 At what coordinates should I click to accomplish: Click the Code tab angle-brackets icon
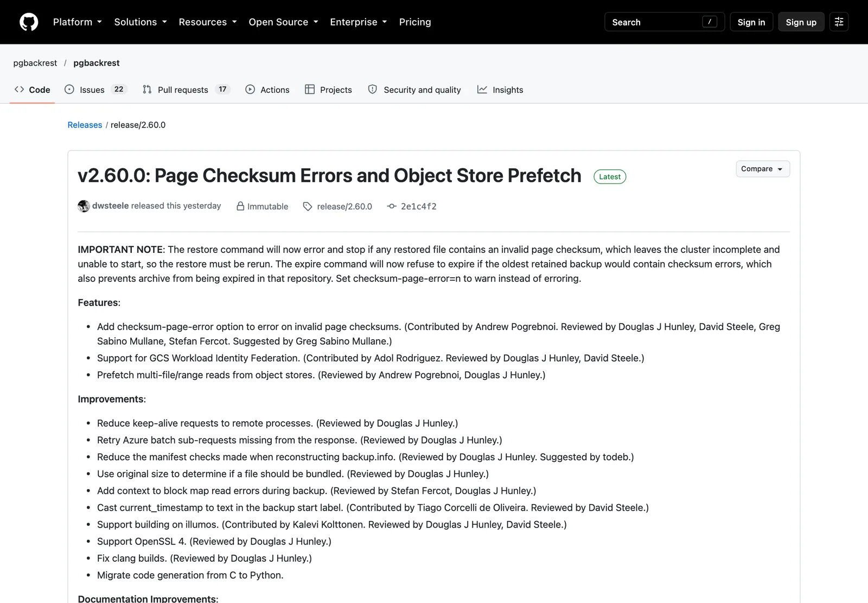point(19,90)
